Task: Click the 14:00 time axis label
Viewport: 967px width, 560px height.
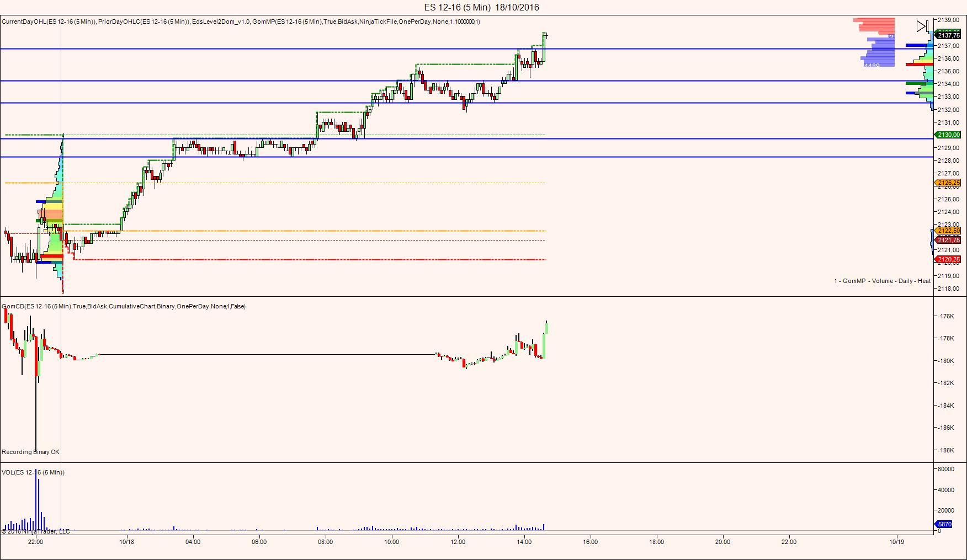Action: [524, 542]
